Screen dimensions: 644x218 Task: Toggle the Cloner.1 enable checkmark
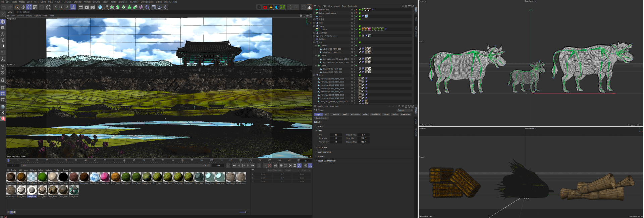point(356,56)
